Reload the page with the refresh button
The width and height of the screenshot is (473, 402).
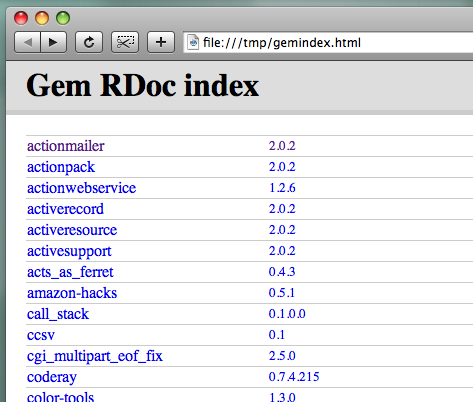click(89, 42)
